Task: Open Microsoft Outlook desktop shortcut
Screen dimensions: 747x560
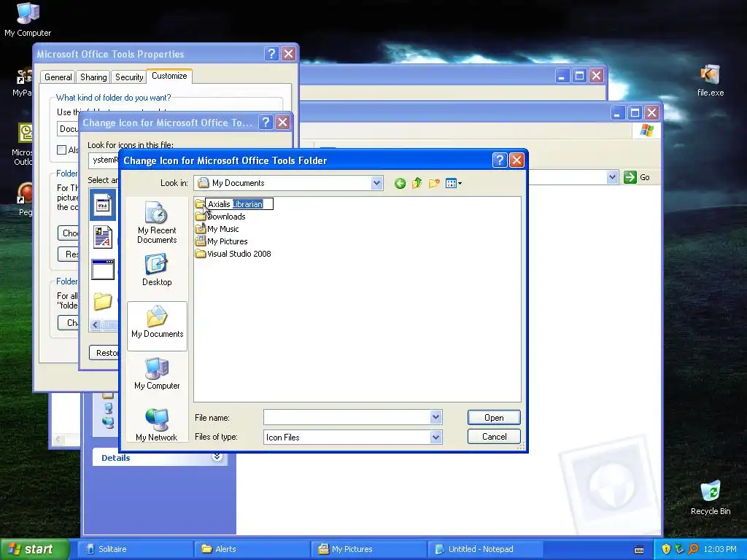Action: 23,144
